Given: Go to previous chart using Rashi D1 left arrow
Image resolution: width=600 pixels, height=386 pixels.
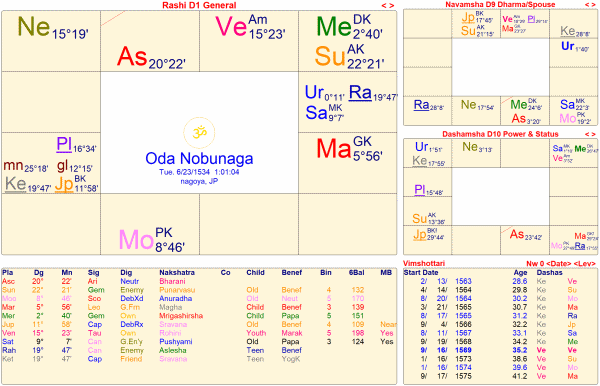Looking at the screenshot, I should coord(384,5).
